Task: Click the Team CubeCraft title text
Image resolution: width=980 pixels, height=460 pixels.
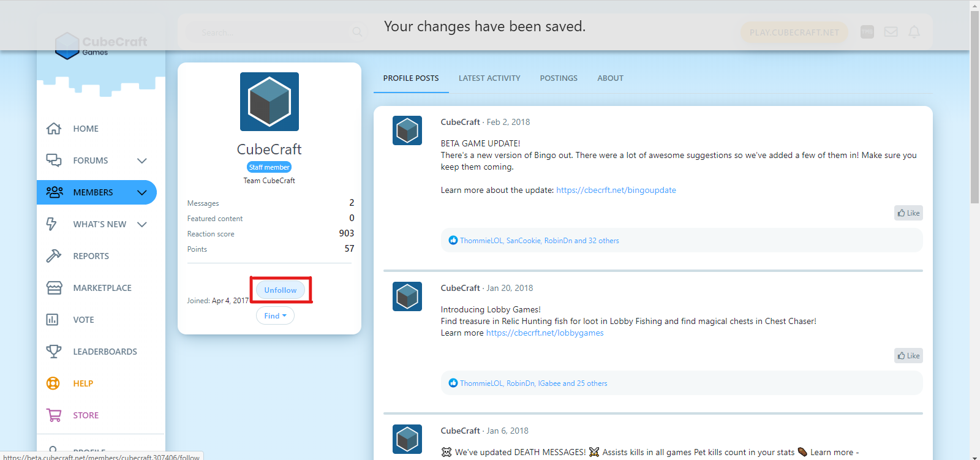Action: tap(269, 181)
